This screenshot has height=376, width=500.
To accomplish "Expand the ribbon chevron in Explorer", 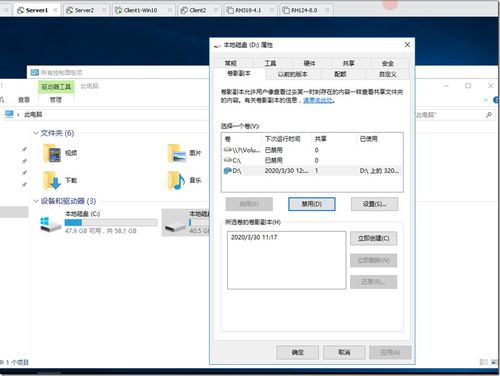I will click(485, 100).
